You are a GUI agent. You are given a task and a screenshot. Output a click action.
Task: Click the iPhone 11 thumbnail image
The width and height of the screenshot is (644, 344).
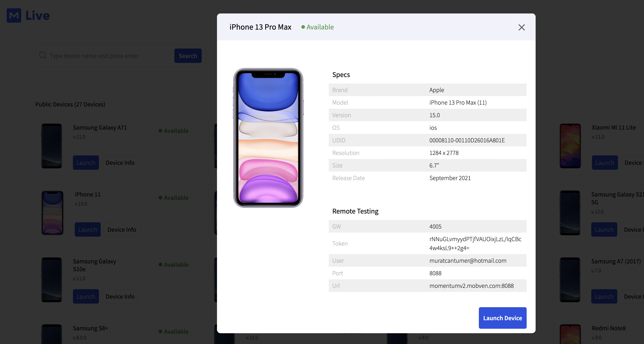pyautogui.click(x=53, y=213)
